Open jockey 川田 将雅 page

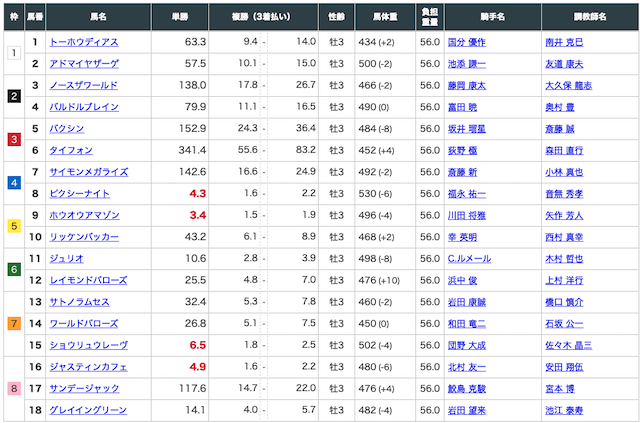point(467,215)
